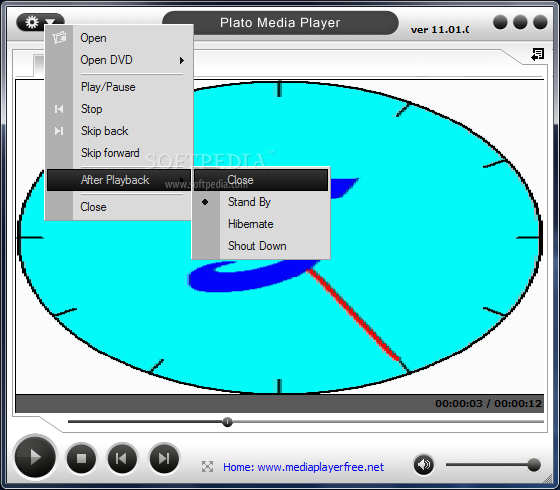This screenshot has height=490, width=560.
Task: Expand the After Playback submenu
Action: click(x=119, y=180)
